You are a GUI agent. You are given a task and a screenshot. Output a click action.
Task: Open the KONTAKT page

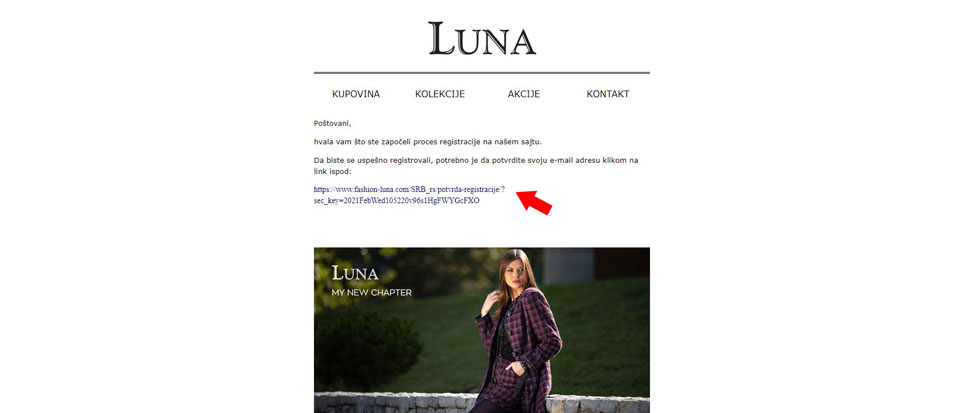pyautogui.click(x=607, y=94)
